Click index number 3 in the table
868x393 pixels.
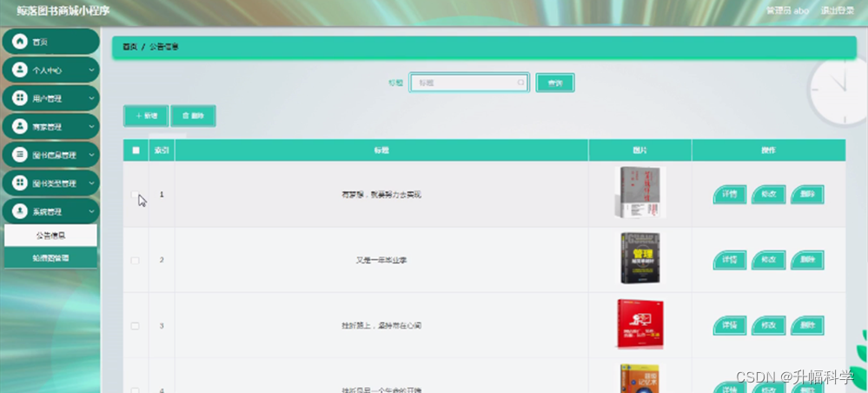click(162, 325)
